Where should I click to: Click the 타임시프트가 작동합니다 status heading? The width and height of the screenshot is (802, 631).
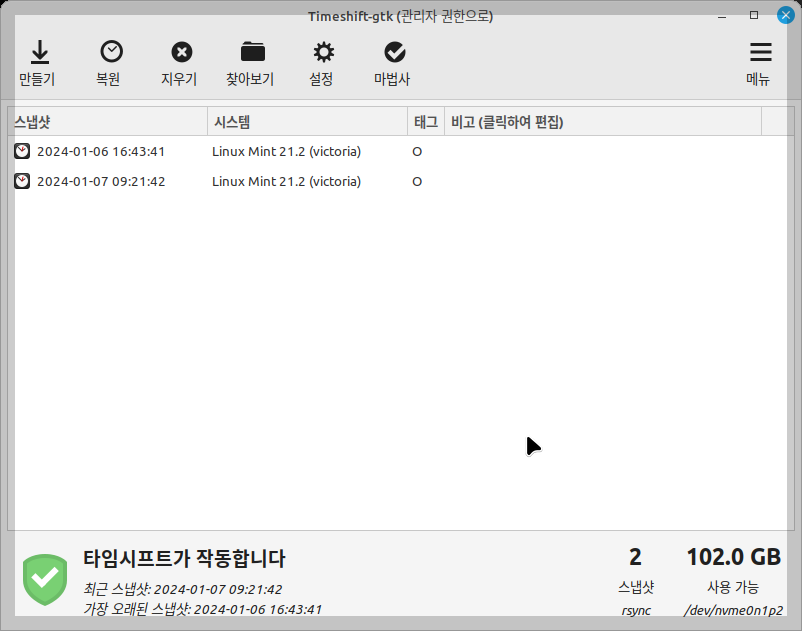(184, 558)
